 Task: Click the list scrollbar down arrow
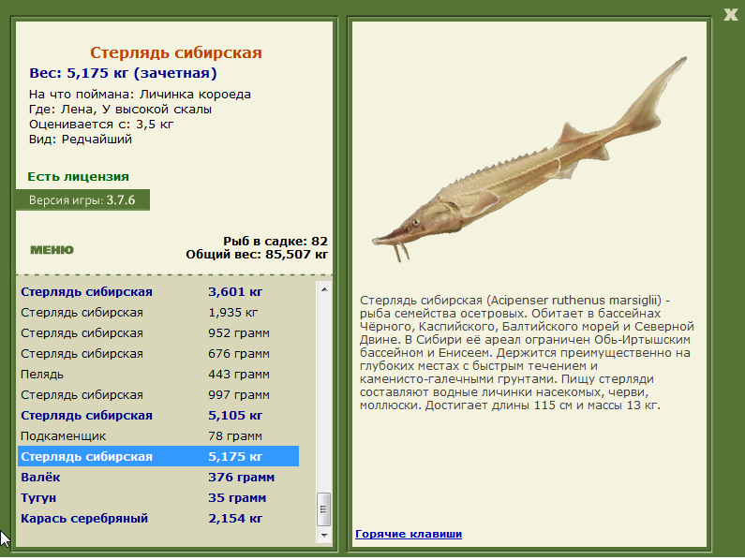pos(324,536)
